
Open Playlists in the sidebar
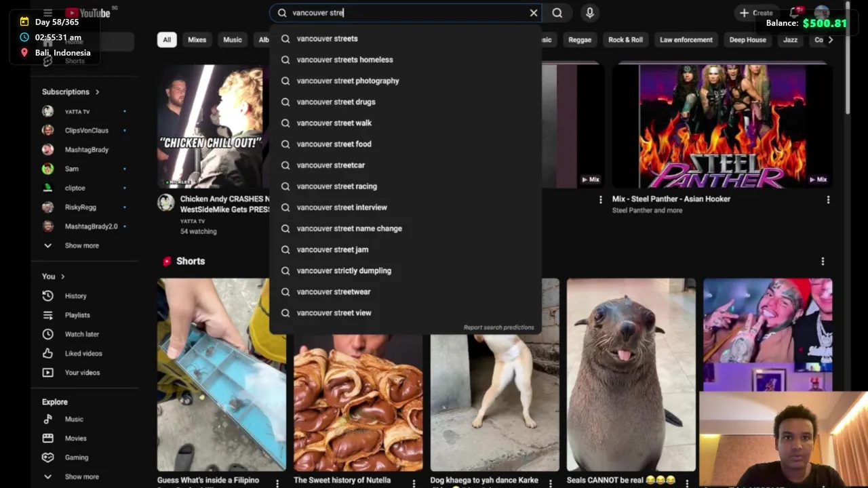click(85, 315)
